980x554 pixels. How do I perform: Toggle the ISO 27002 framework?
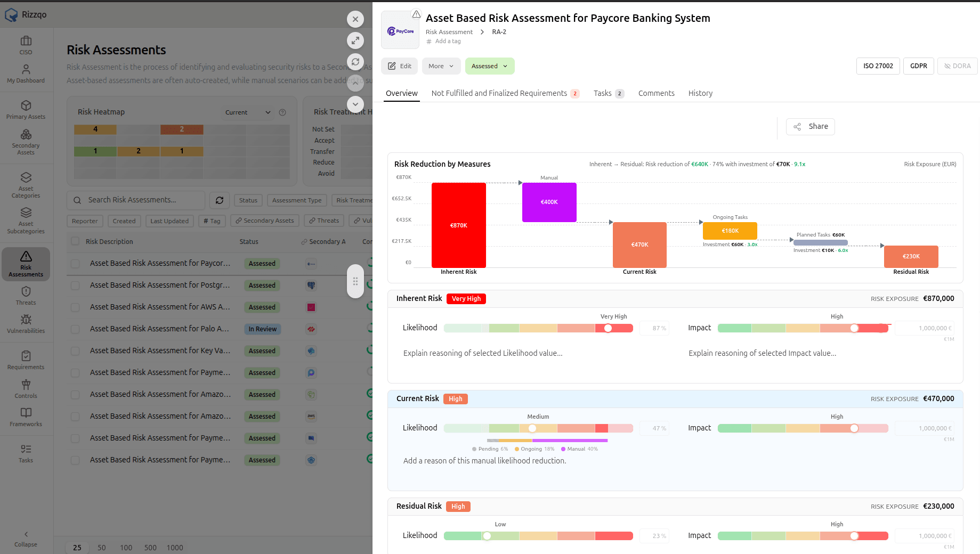(878, 66)
